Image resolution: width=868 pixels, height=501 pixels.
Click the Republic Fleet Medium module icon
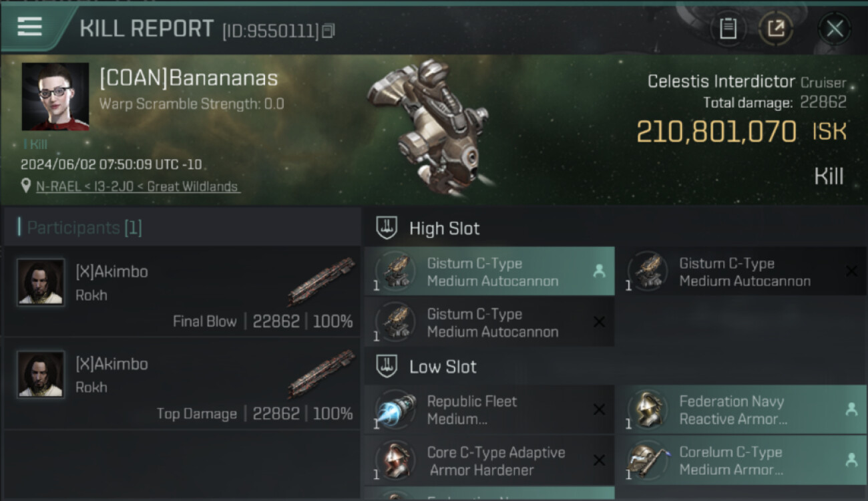[395, 410]
